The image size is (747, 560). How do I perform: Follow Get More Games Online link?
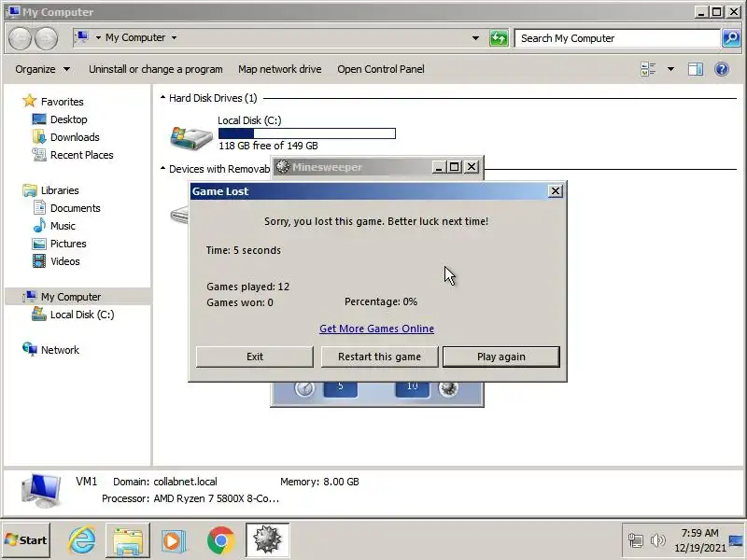(x=376, y=329)
